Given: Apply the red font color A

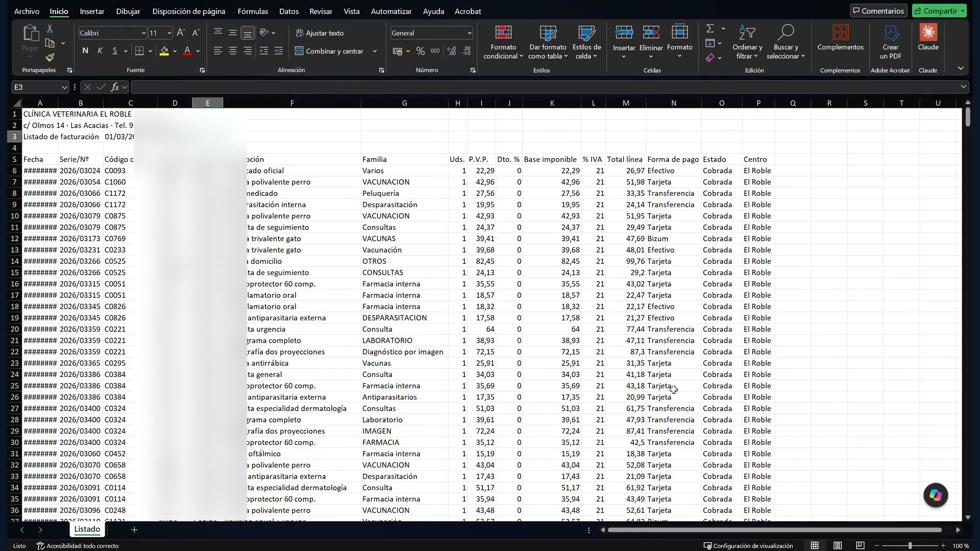Looking at the screenshot, I should coord(187,51).
